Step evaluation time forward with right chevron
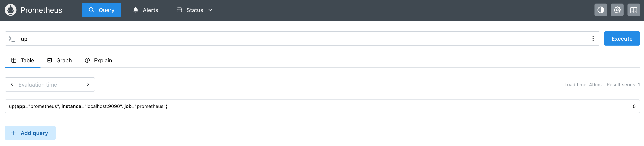644x146 pixels. [88, 84]
